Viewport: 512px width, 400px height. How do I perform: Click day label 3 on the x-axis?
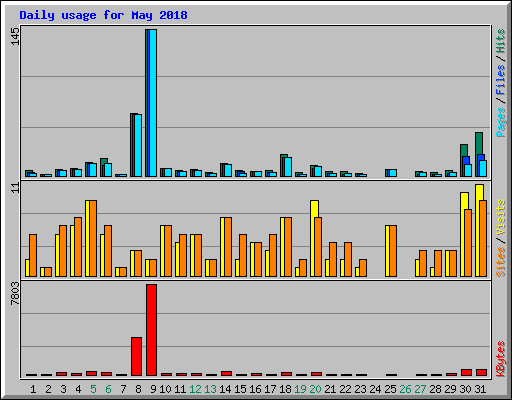[x=63, y=389]
